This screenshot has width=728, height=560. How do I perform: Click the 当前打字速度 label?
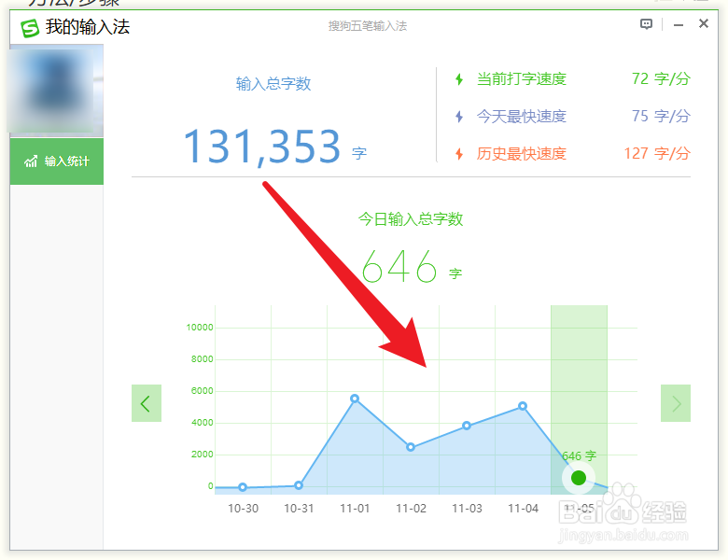click(x=522, y=79)
